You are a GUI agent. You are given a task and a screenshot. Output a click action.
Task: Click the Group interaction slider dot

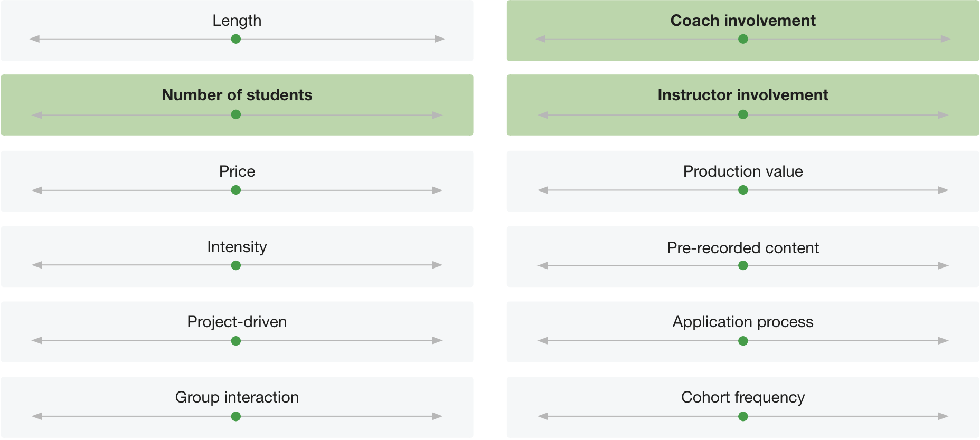(x=236, y=416)
